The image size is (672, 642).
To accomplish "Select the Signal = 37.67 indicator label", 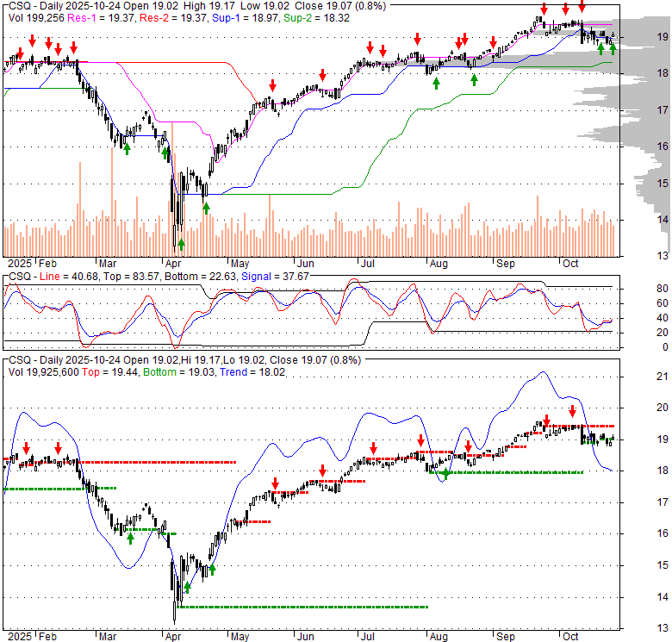I will tap(275, 277).
